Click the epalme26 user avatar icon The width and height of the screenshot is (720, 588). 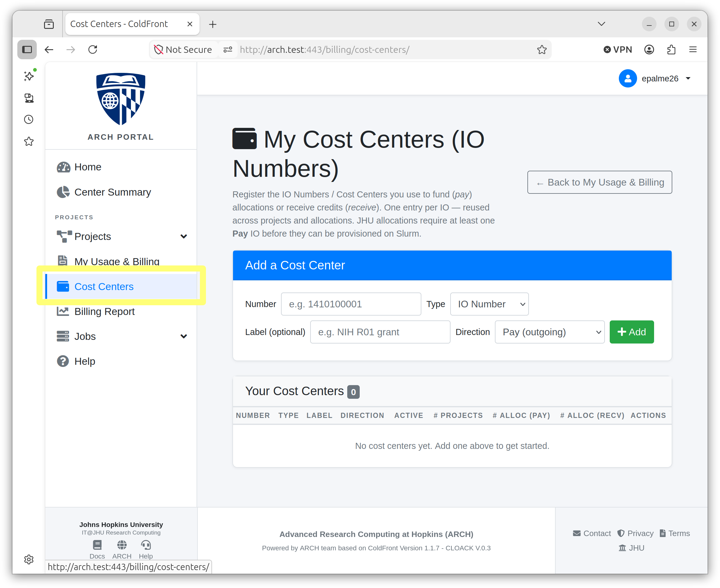point(628,78)
